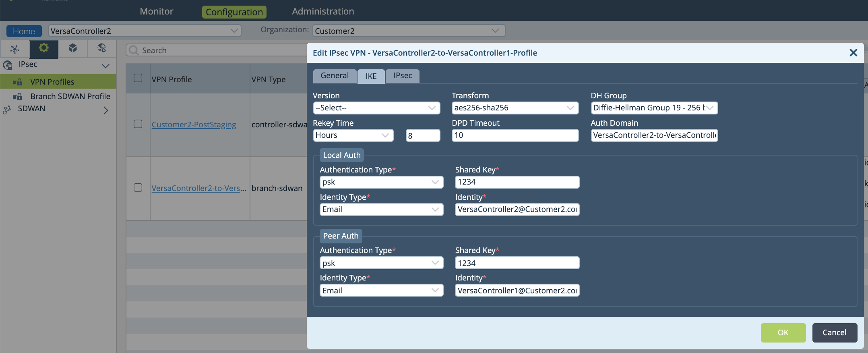This screenshot has width=868, height=353.
Task: Open the Rekey Time Hours dropdown
Action: [x=353, y=135]
